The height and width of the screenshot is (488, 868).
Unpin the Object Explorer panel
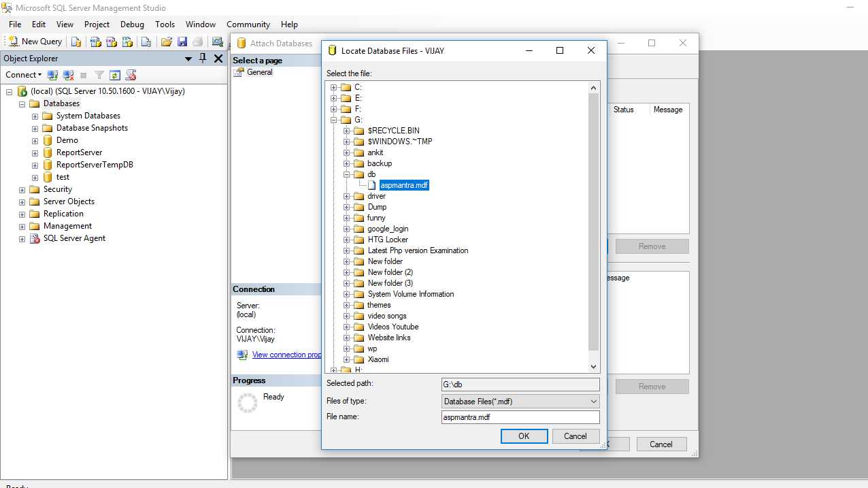tap(202, 59)
